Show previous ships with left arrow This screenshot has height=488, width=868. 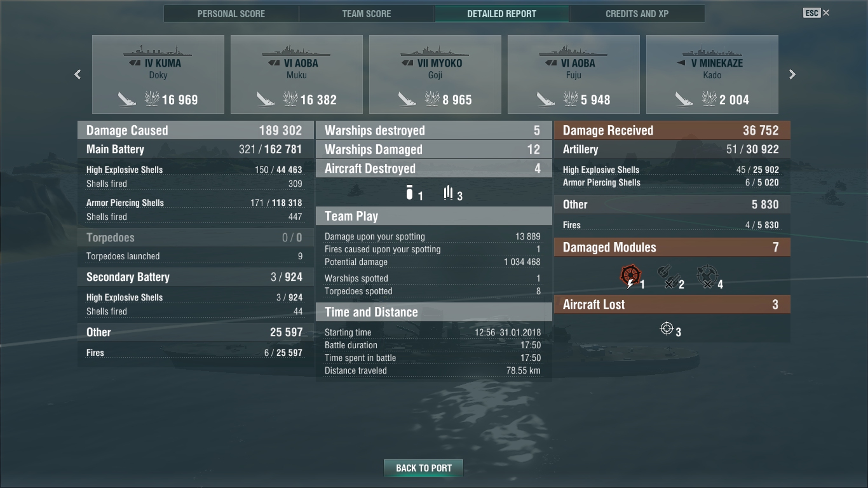coord(78,74)
